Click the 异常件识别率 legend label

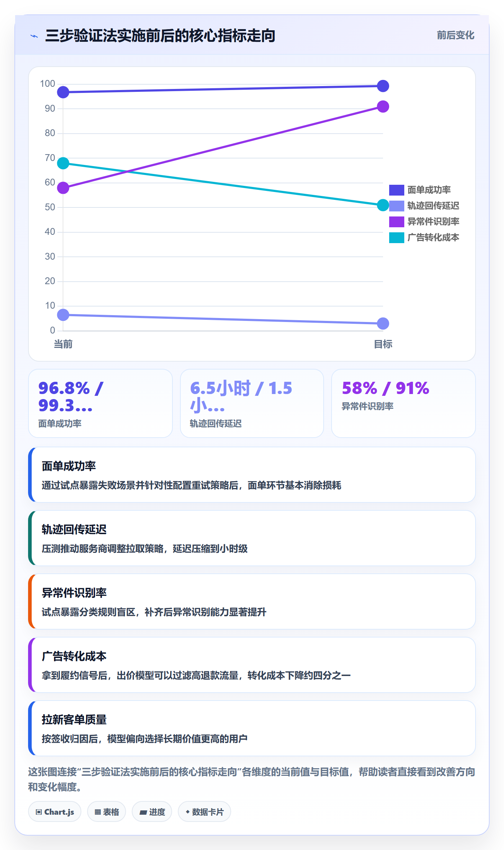coord(433,222)
